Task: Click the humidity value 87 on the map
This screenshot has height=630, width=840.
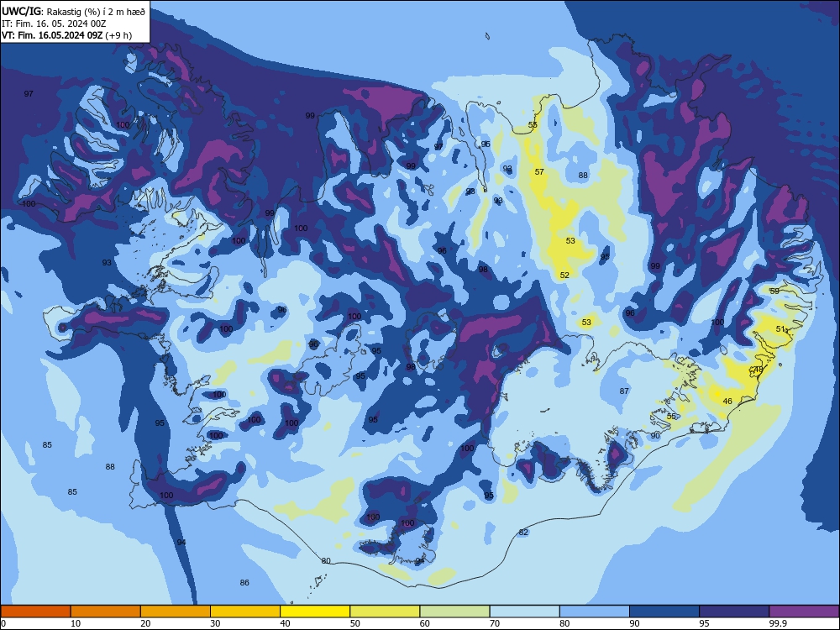Action: (624, 391)
